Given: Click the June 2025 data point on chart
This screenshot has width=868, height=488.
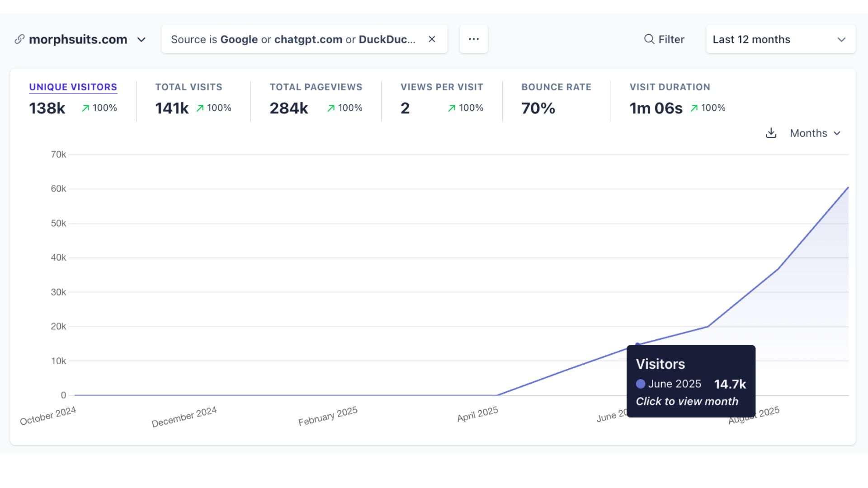Looking at the screenshot, I should [637, 344].
